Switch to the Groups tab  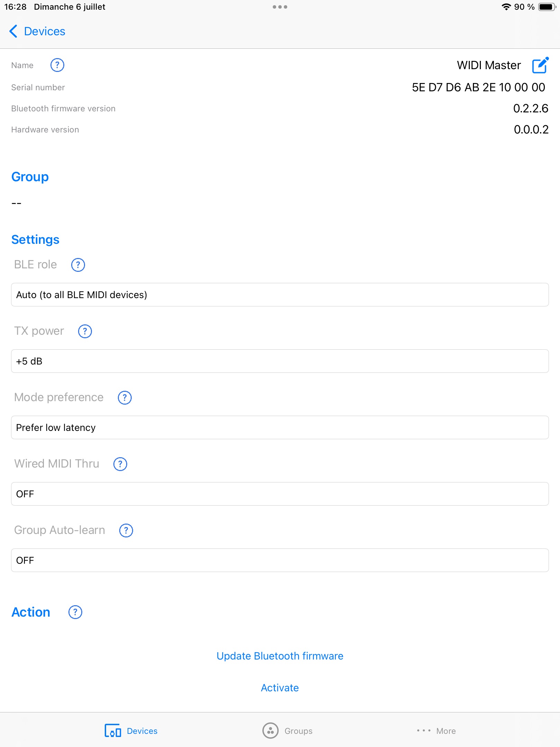[x=287, y=731]
